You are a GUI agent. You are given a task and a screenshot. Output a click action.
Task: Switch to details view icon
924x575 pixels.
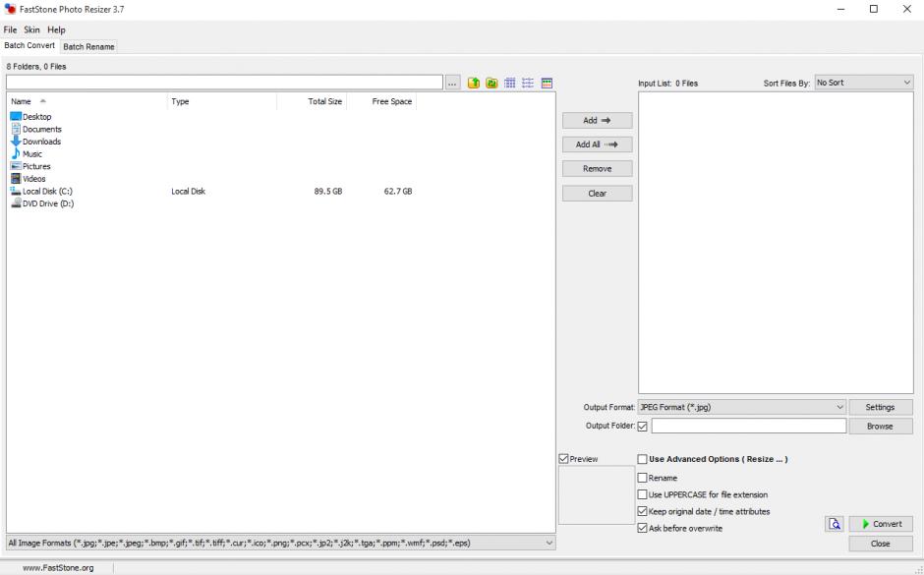547,84
